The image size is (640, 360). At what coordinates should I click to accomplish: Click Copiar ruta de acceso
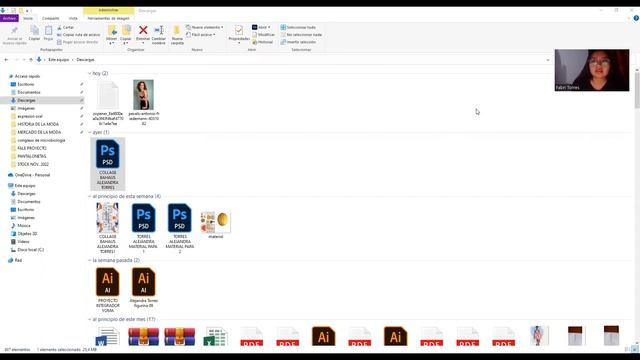[78, 35]
